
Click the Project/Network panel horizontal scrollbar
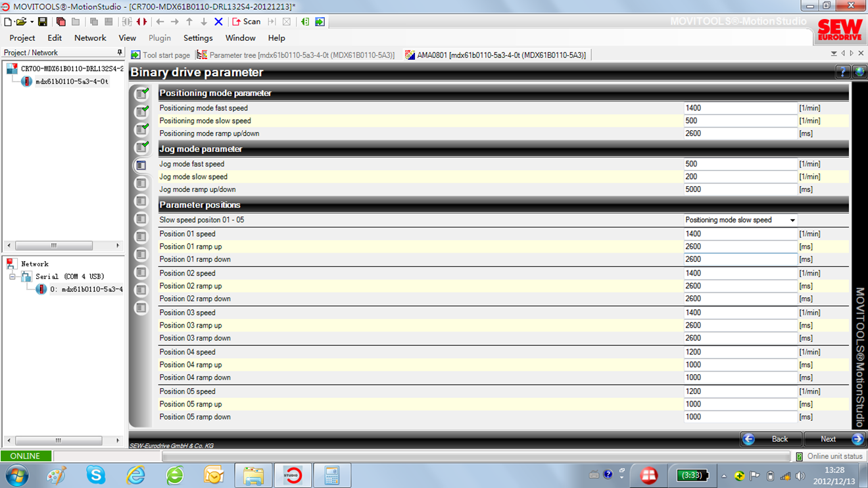(54, 245)
